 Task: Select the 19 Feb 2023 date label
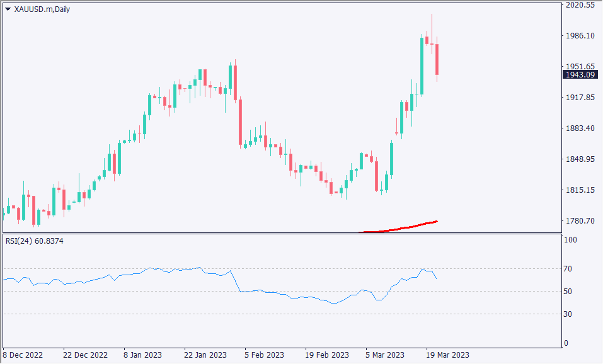[327, 355]
